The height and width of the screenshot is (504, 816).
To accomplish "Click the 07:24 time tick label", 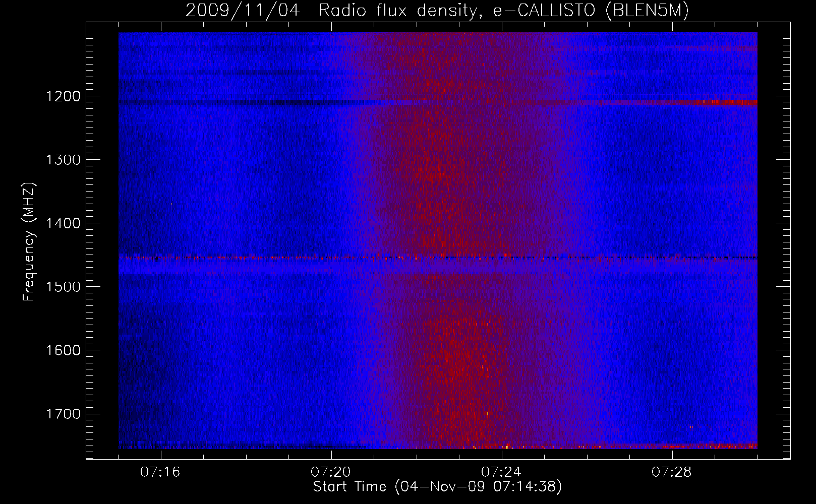I will (x=501, y=472).
